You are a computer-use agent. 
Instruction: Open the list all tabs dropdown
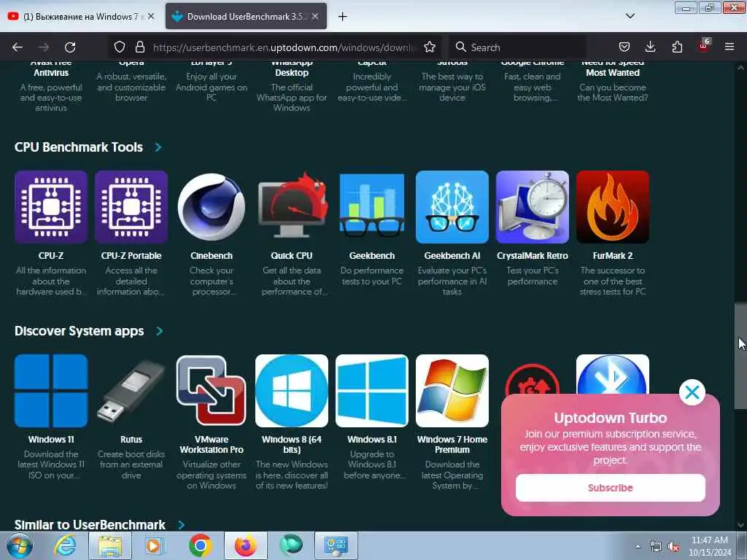pos(630,16)
